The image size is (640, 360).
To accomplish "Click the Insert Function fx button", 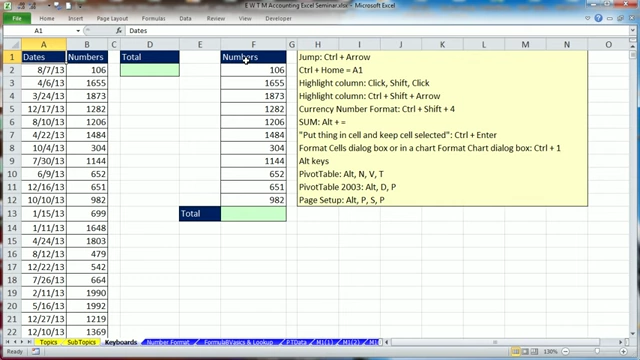I will coord(119,31).
